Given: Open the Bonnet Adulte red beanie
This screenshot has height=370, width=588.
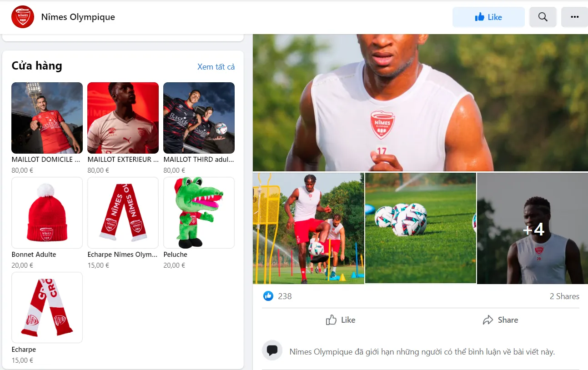Looking at the screenshot, I should [47, 213].
